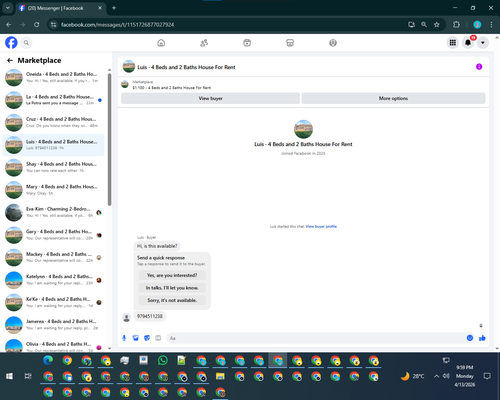The image size is (500, 400).
Task: Attach a photo with the image icon
Action: pos(135,338)
